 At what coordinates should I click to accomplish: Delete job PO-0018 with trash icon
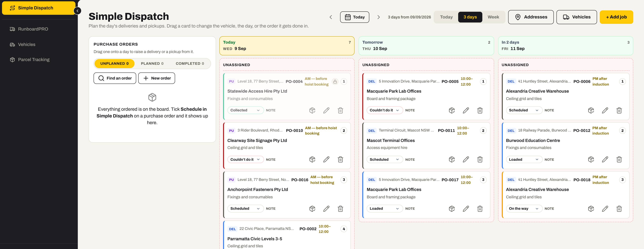pyautogui.click(x=619, y=209)
